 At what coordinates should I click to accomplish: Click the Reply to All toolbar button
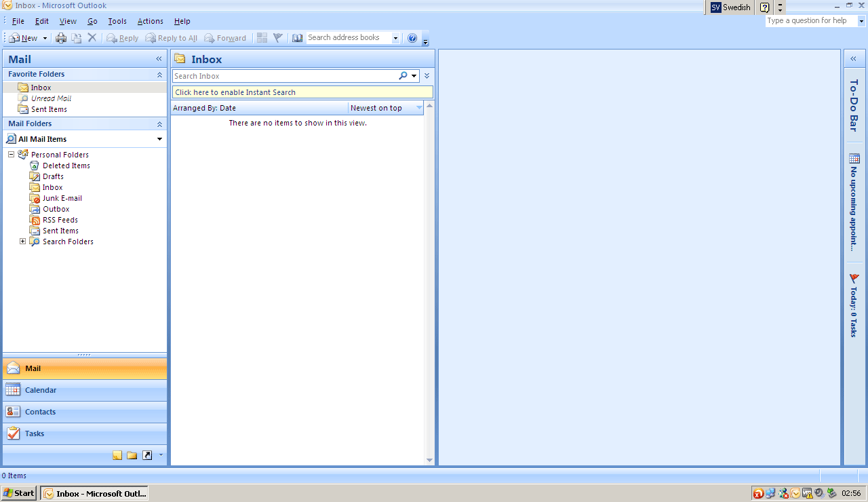pos(172,38)
